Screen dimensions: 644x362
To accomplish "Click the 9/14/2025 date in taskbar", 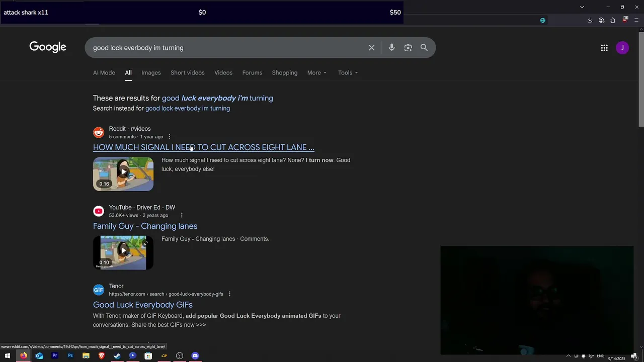I will click(616, 358).
